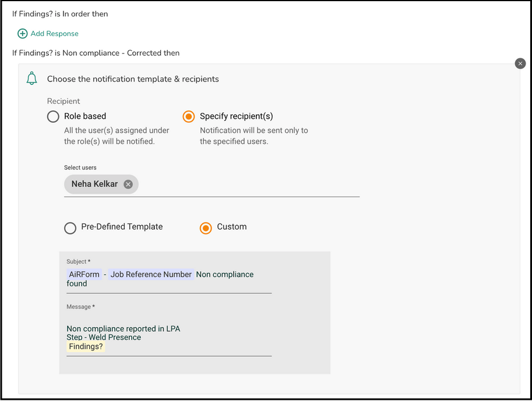Viewport: 532px width, 401px height.
Task: Click the Specify recipient(s) label
Action: click(236, 116)
